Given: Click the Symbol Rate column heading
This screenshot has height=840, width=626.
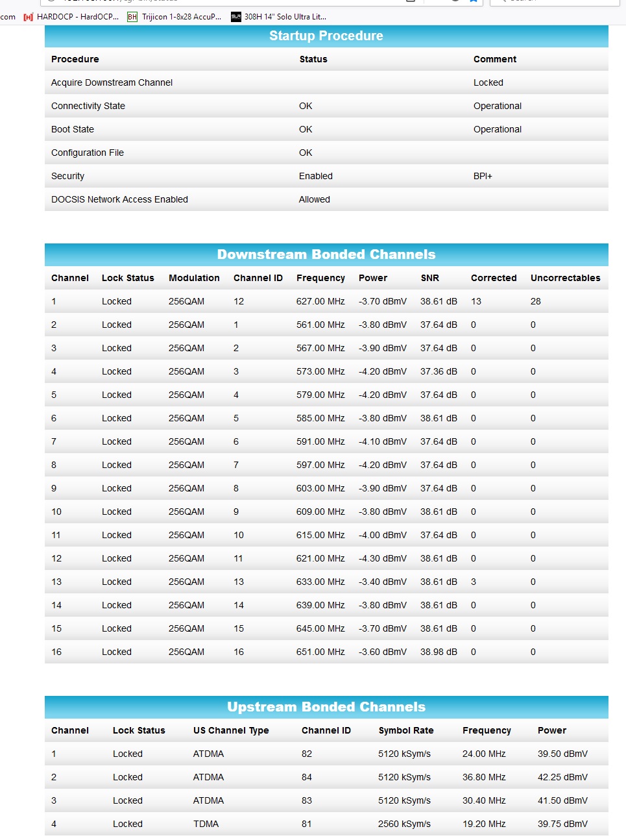Looking at the screenshot, I should tap(405, 730).
